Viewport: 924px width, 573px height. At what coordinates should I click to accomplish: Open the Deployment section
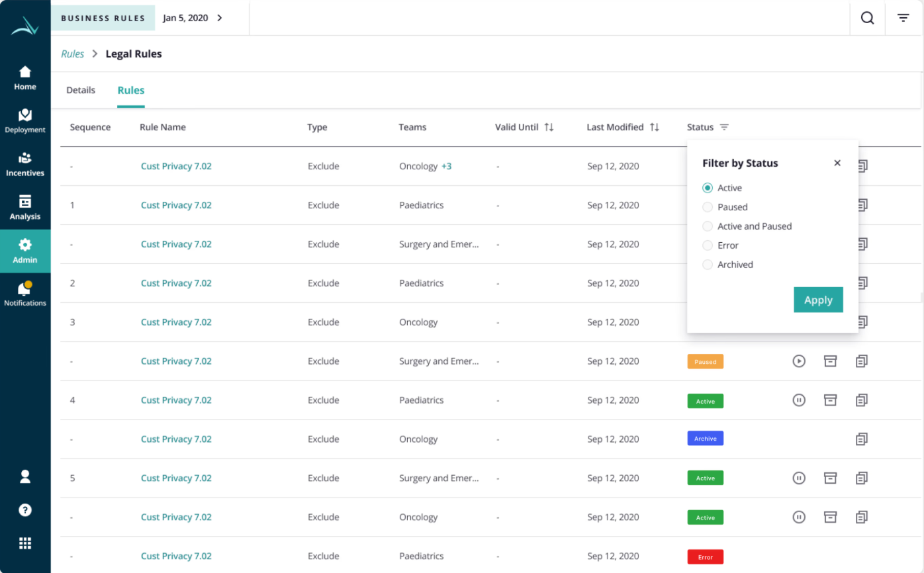pyautogui.click(x=25, y=121)
